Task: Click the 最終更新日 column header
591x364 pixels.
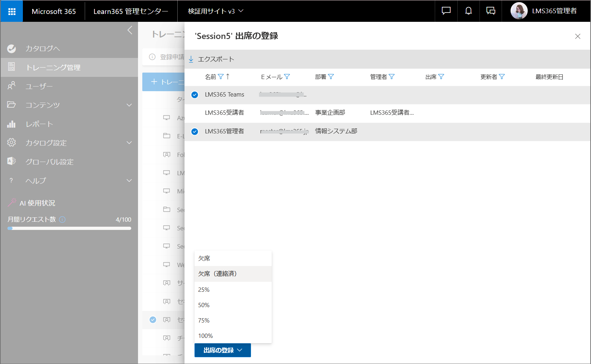Action: pos(549,77)
